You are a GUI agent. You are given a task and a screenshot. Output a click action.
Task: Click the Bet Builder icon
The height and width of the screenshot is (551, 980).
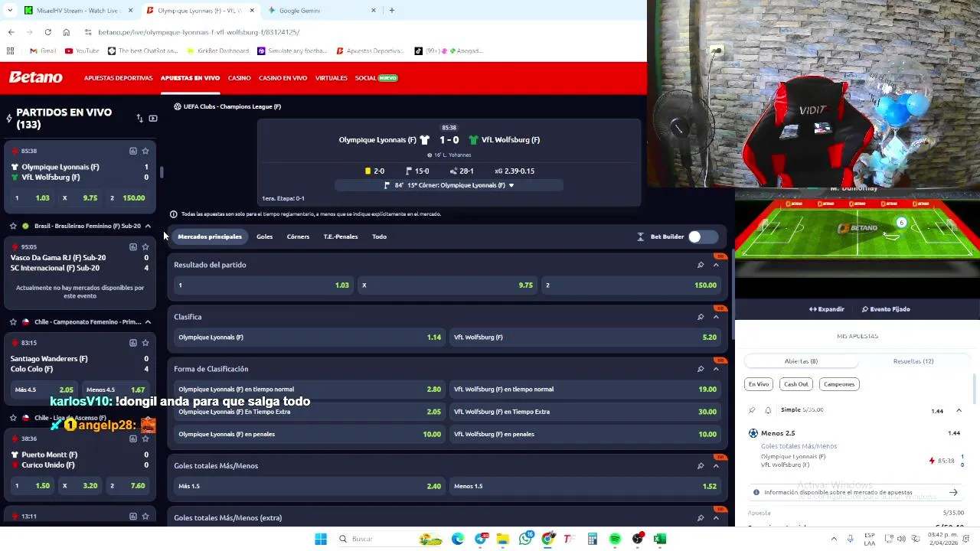pyautogui.click(x=640, y=236)
